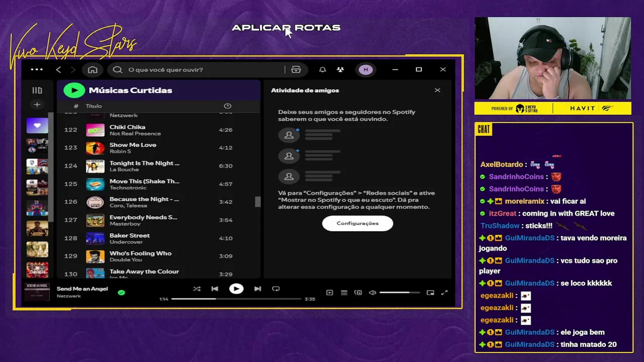
Task: Click username itzGreat in chat
Action: [x=503, y=213]
